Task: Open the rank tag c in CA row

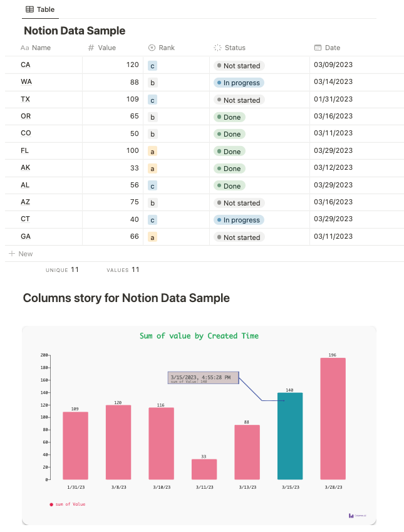Action: pos(152,66)
